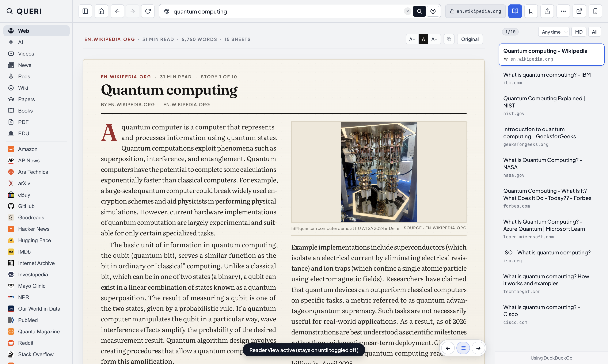This screenshot has height=364, width=608.
Task: Switch to the Videos category
Action: point(36,54)
